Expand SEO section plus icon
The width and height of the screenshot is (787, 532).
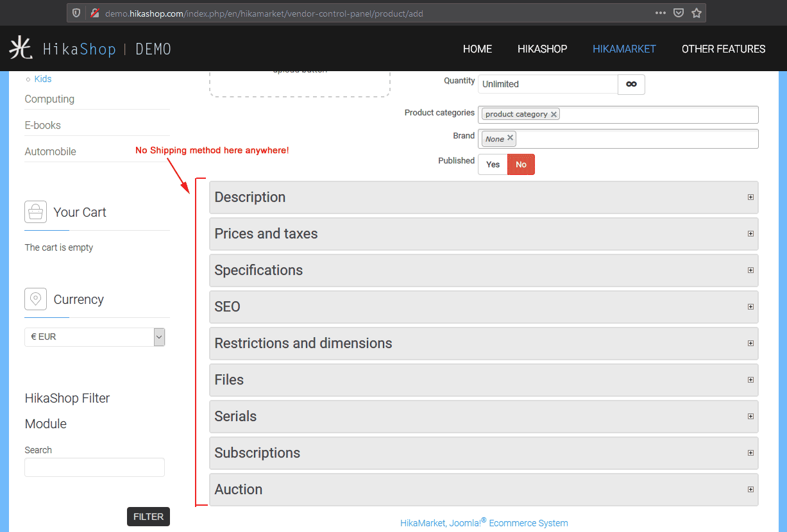click(x=750, y=307)
